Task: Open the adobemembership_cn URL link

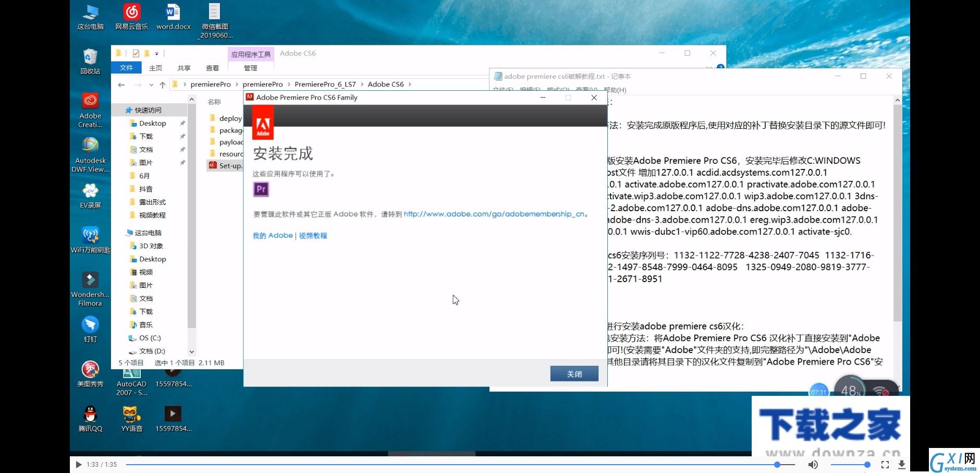Action: pyautogui.click(x=494, y=214)
